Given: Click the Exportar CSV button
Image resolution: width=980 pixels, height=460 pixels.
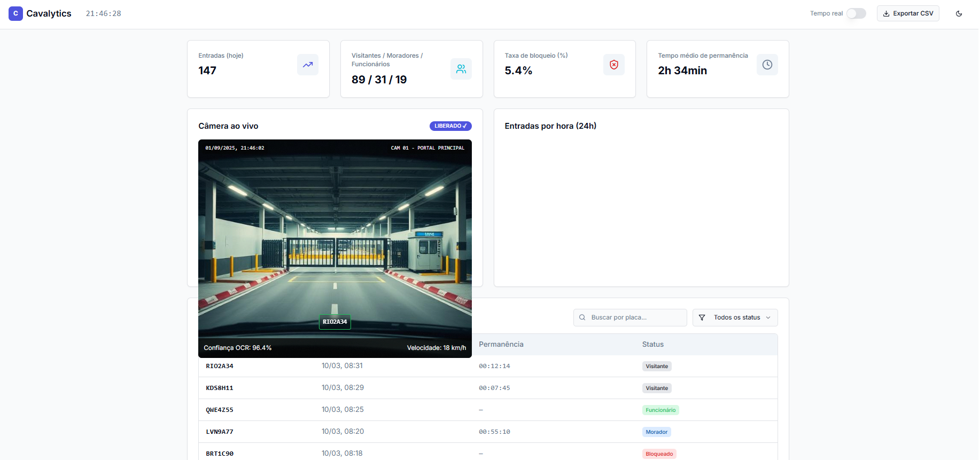Looking at the screenshot, I should tap(907, 13).
